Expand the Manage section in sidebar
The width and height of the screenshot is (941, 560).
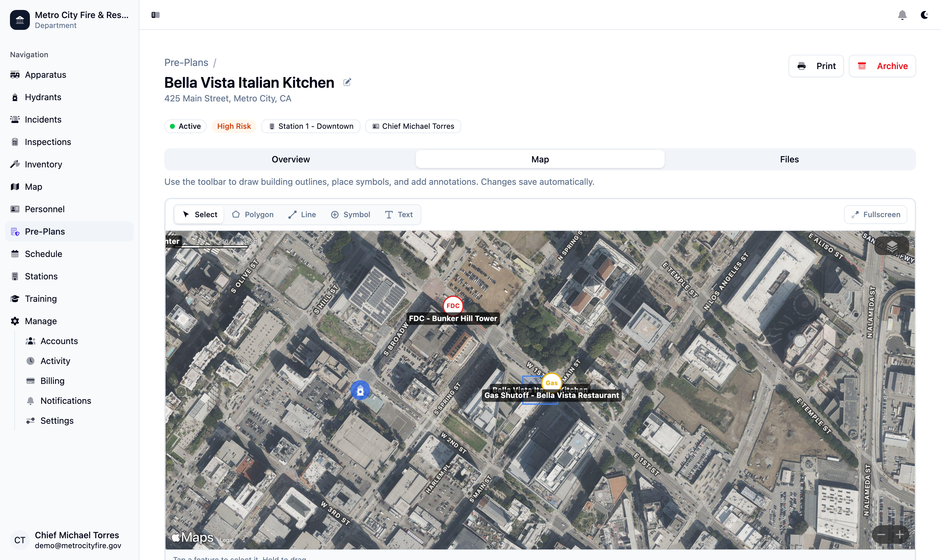pos(40,321)
